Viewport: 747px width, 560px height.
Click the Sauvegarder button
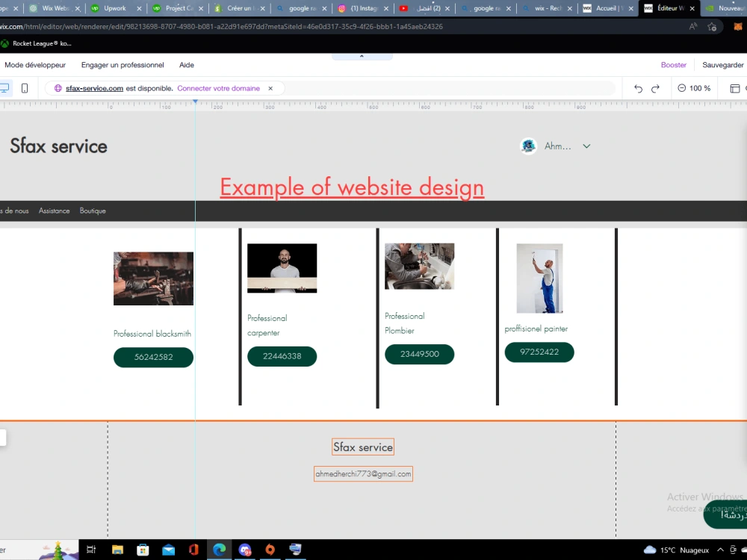(x=722, y=65)
